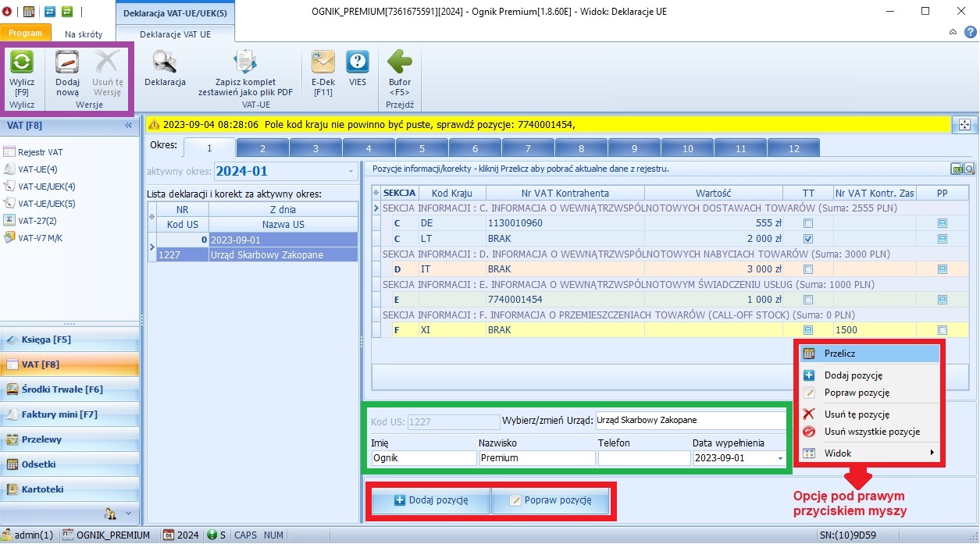This screenshot has height=544, width=980.
Task: Click the table preview magnifier icon
Action: coord(969,169)
